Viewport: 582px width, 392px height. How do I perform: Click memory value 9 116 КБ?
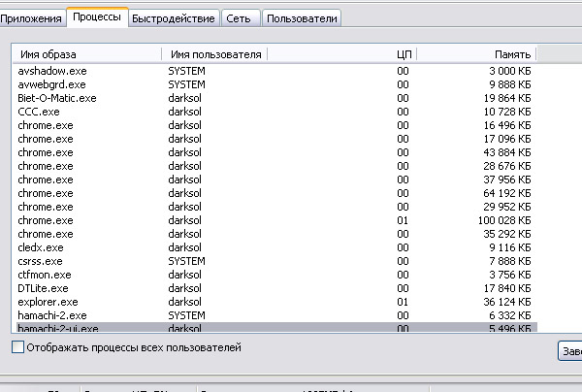pos(509,247)
